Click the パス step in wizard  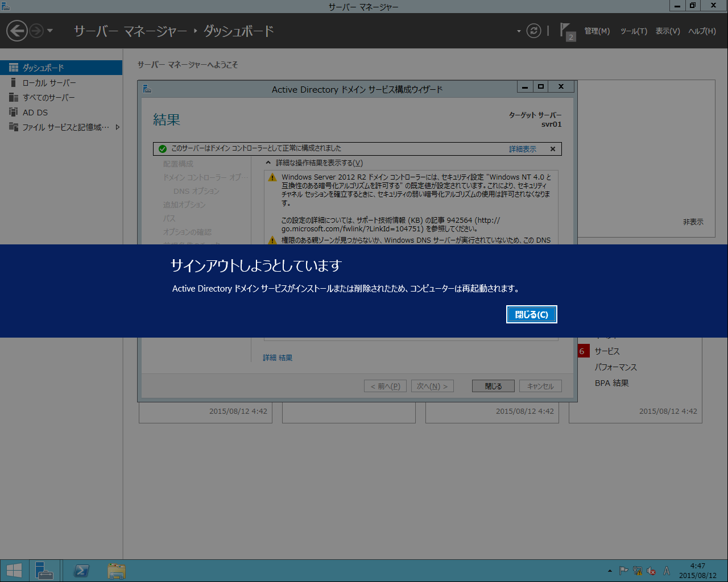click(x=169, y=218)
